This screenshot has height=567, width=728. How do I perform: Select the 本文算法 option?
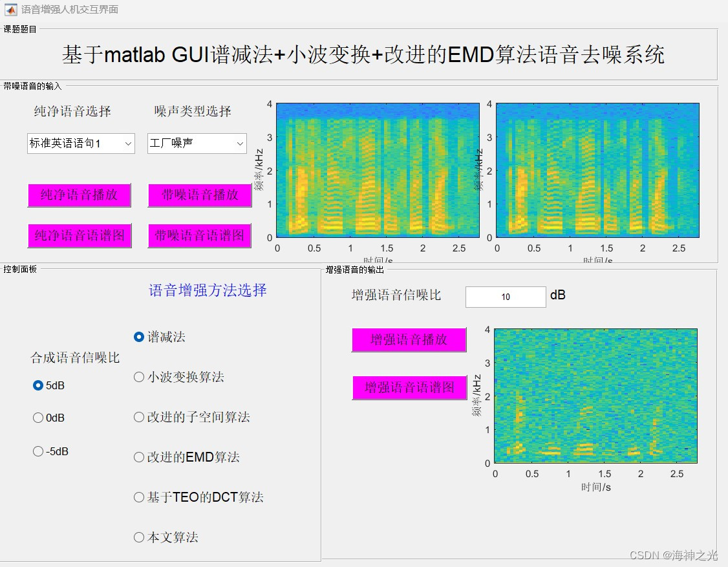138,537
